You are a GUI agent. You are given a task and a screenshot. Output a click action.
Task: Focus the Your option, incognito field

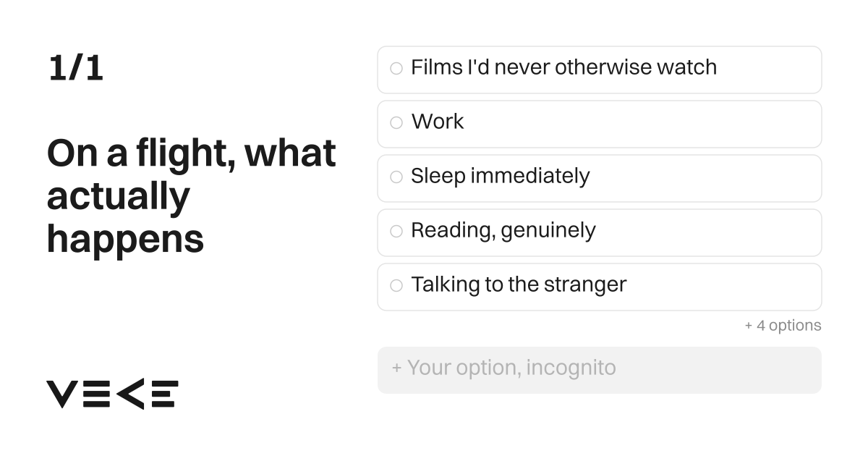pyautogui.click(x=600, y=370)
